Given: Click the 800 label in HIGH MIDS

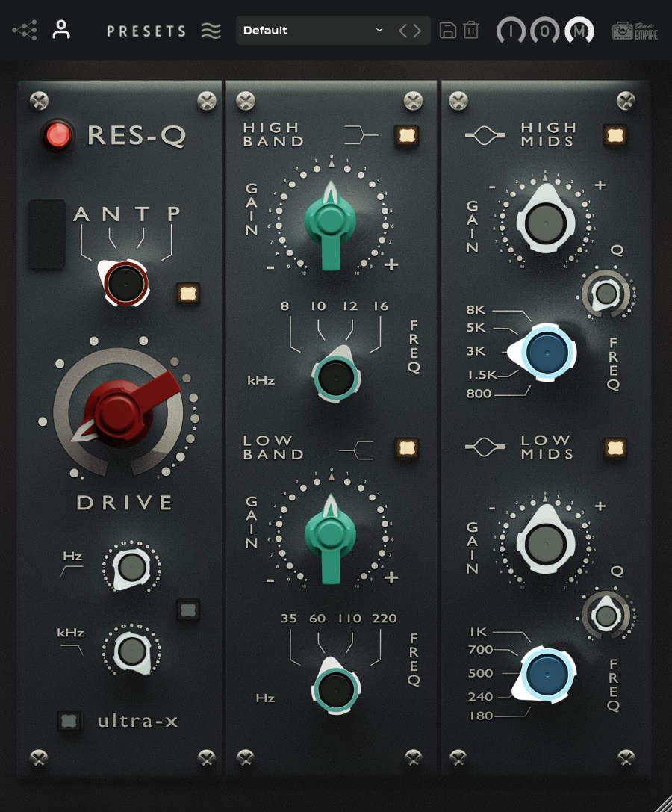Looking at the screenshot, I should coord(479,394).
